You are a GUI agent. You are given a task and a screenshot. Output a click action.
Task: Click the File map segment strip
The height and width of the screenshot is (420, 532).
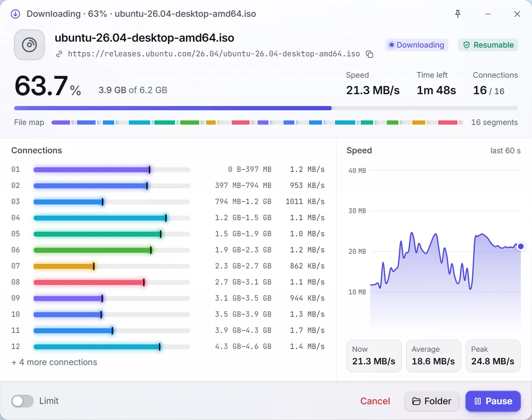coord(257,122)
